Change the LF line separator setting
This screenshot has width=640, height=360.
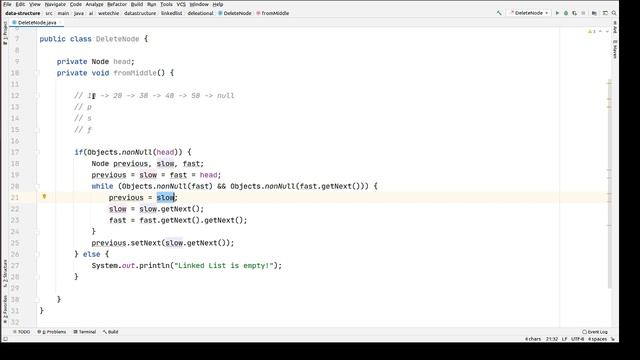(x=564, y=339)
